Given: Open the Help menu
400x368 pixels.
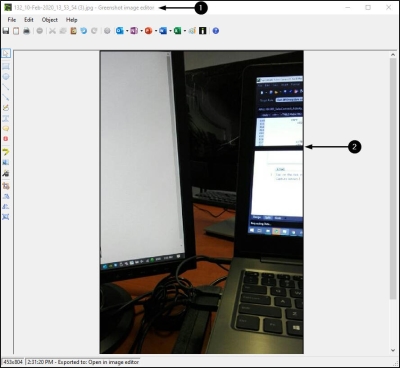Looking at the screenshot, I should [71, 20].
